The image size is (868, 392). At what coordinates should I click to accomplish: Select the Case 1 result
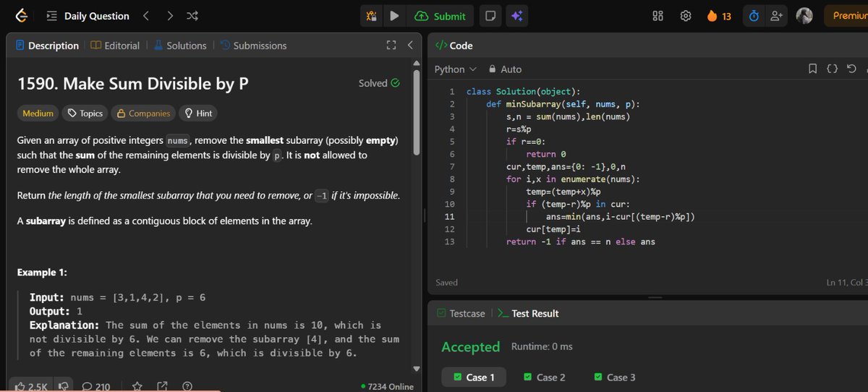click(474, 377)
